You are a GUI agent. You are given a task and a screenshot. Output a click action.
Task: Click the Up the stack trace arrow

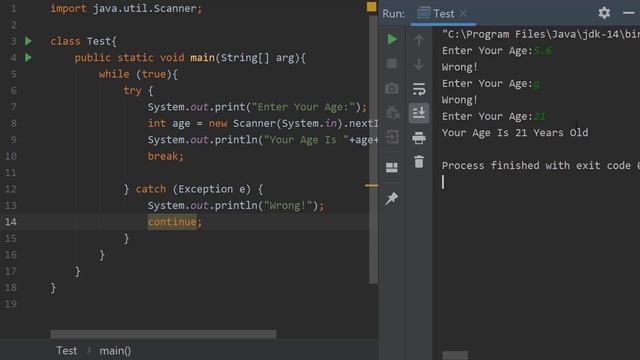(419, 40)
